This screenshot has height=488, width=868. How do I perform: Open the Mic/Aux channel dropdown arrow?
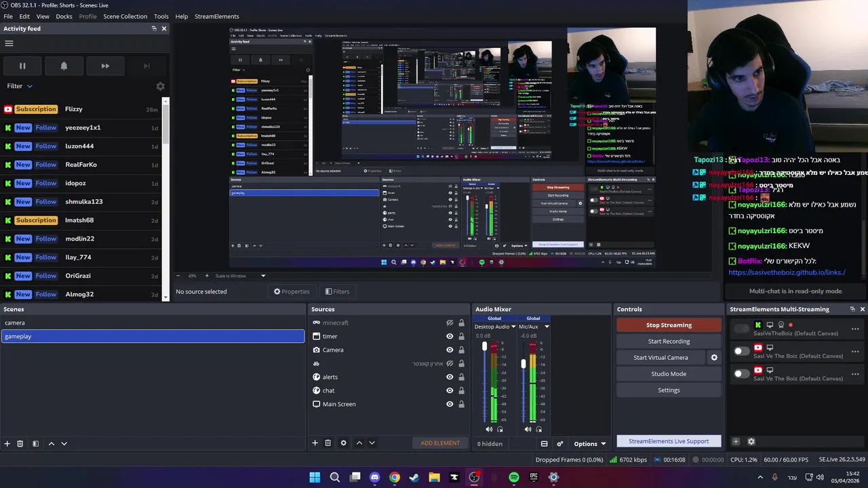click(x=547, y=327)
